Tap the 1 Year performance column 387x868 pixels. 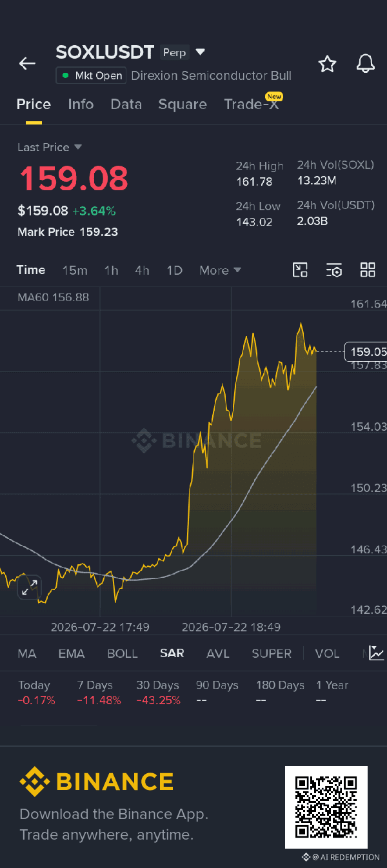[332, 693]
